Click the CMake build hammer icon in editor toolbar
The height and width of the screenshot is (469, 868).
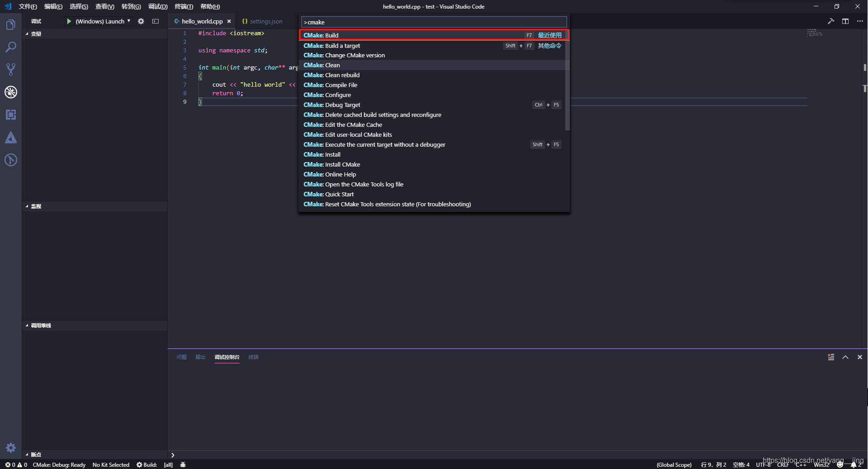(x=831, y=21)
